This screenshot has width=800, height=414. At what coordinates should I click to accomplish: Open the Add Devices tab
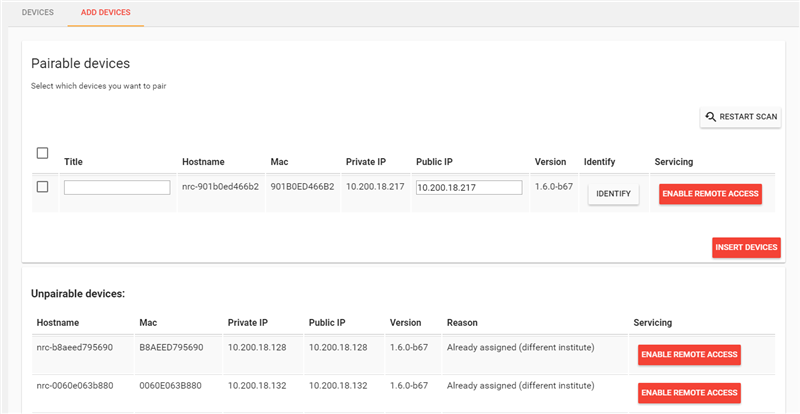pyautogui.click(x=106, y=12)
